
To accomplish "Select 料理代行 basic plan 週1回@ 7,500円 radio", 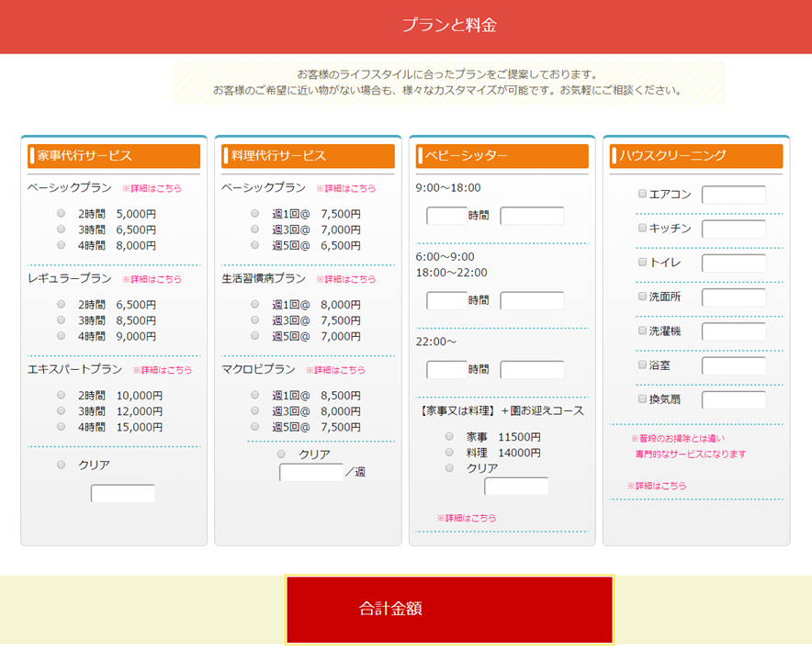I will [254, 213].
